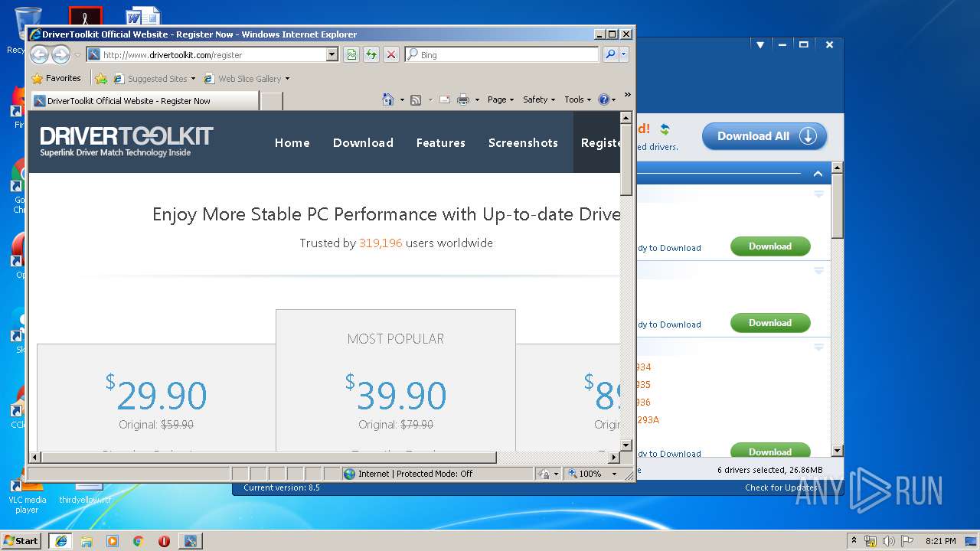Open Windows Explorer folder in taskbar
Image resolution: width=980 pixels, height=551 pixels.
pos(87,541)
